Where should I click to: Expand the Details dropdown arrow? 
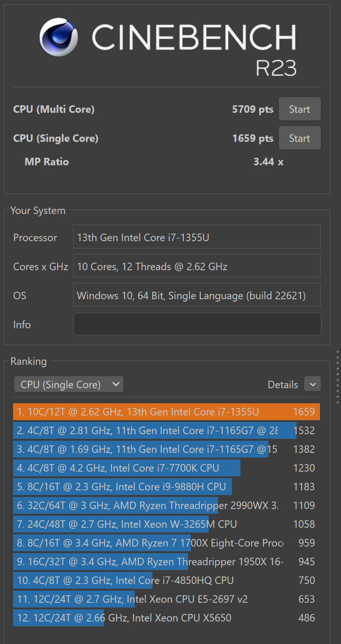point(312,384)
